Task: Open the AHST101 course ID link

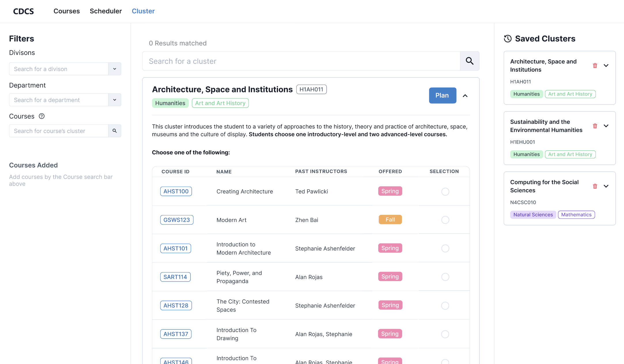Action: coord(175,248)
